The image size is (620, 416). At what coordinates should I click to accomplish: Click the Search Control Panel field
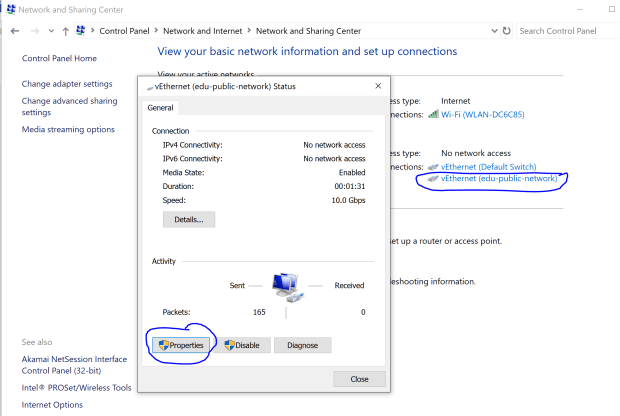565,31
